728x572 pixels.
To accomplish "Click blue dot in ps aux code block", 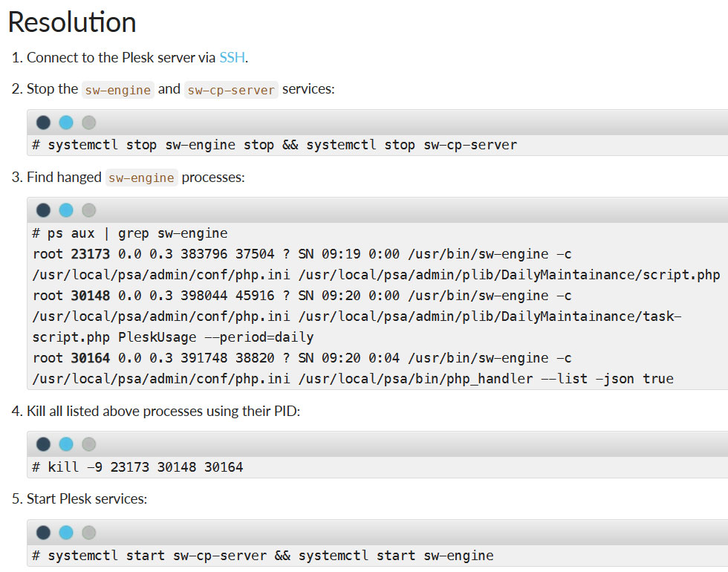I will coord(66,210).
